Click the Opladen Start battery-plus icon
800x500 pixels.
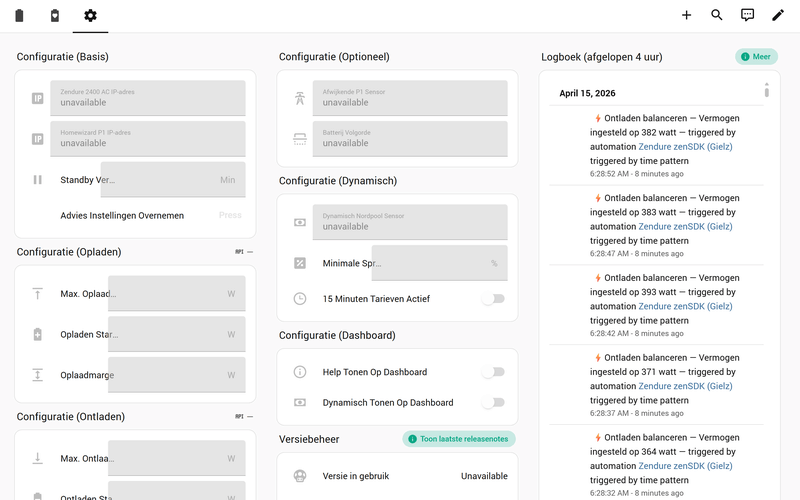click(x=38, y=334)
